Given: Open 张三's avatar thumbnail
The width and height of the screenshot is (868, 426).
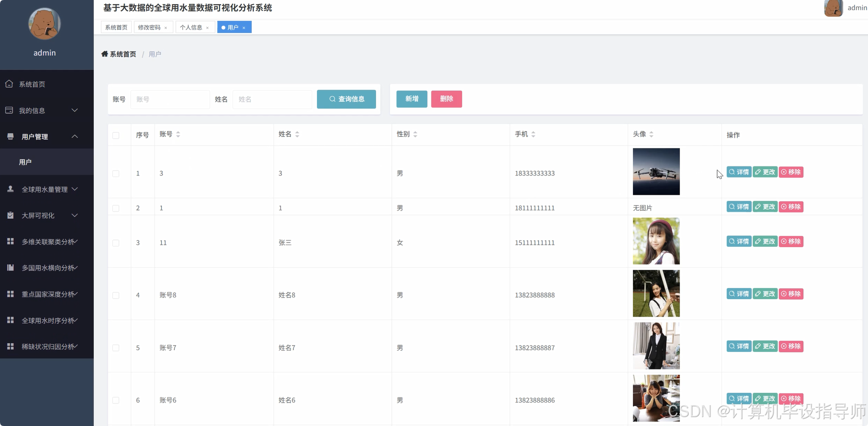Looking at the screenshot, I should click(x=656, y=241).
